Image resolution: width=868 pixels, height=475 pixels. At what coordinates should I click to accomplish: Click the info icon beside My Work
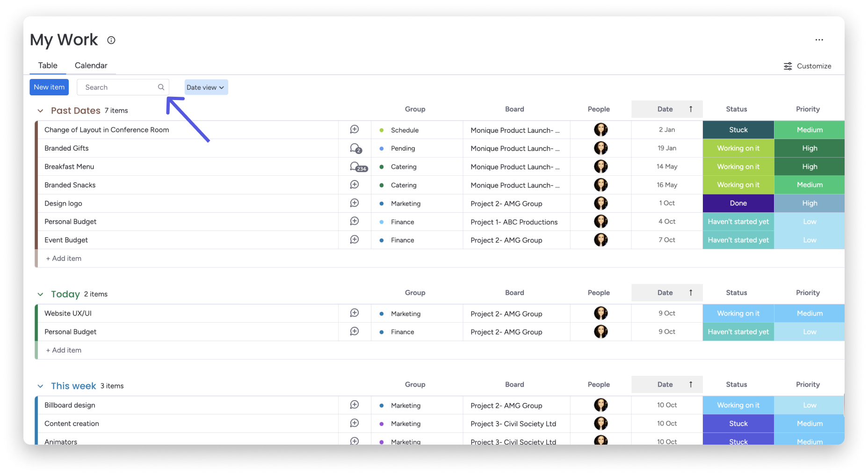pos(111,40)
